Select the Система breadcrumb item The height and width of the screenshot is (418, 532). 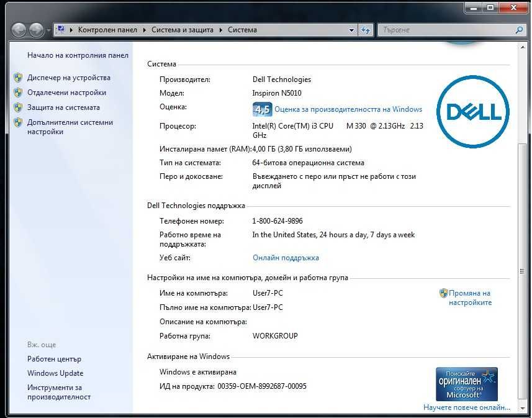pos(242,30)
